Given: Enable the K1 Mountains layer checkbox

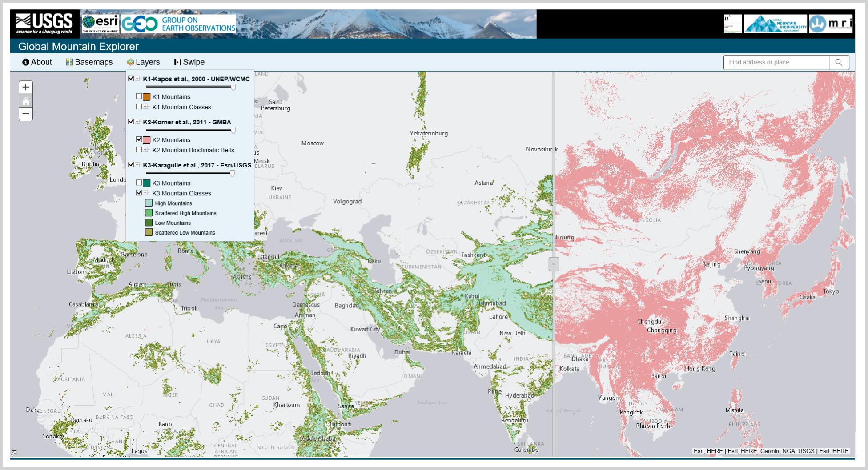Looking at the screenshot, I should (139, 96).
